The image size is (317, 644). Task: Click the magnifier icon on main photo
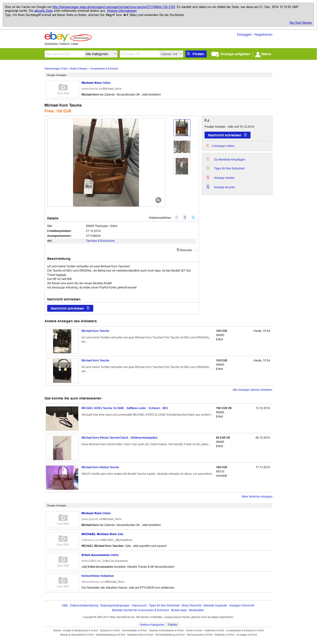point(158,200)
